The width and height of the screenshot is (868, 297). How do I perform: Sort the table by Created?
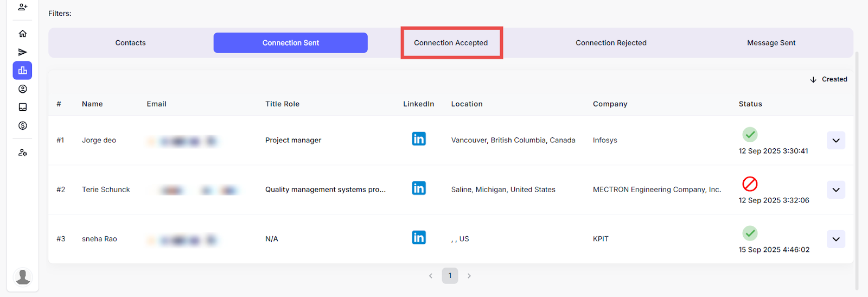pyautogui.click(x=828, y=79)
